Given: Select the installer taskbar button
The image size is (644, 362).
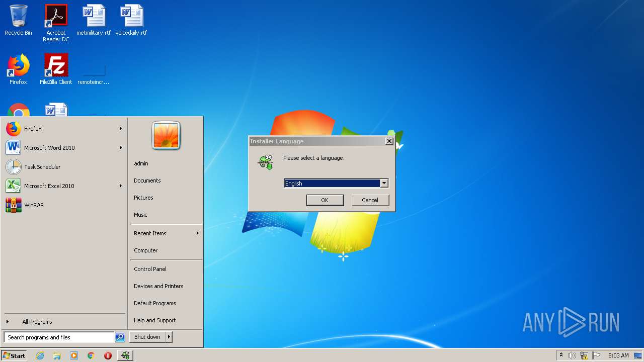Looking at the screenshot, I should [x=125, y=355].
